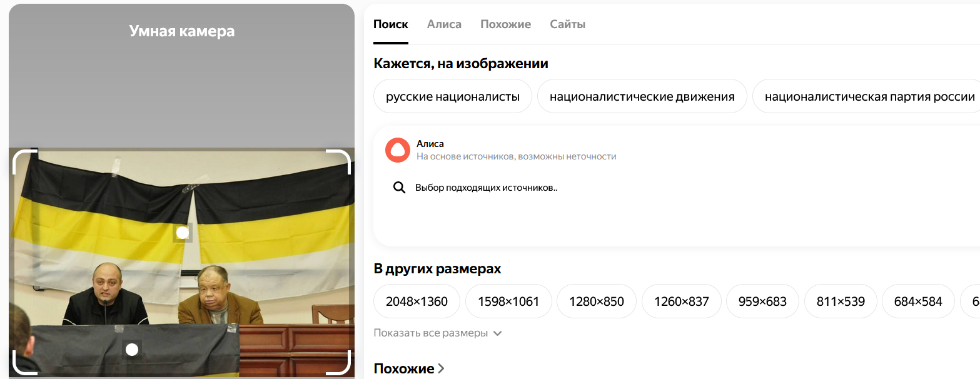980x379 pixels.
Task: Switch to the Похожие tab
Action: [x=505, y=24]
